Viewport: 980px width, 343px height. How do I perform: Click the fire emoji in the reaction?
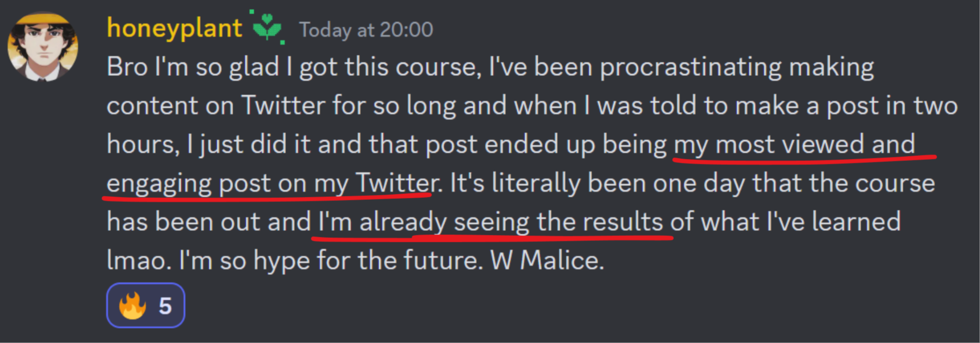(133, 306)
